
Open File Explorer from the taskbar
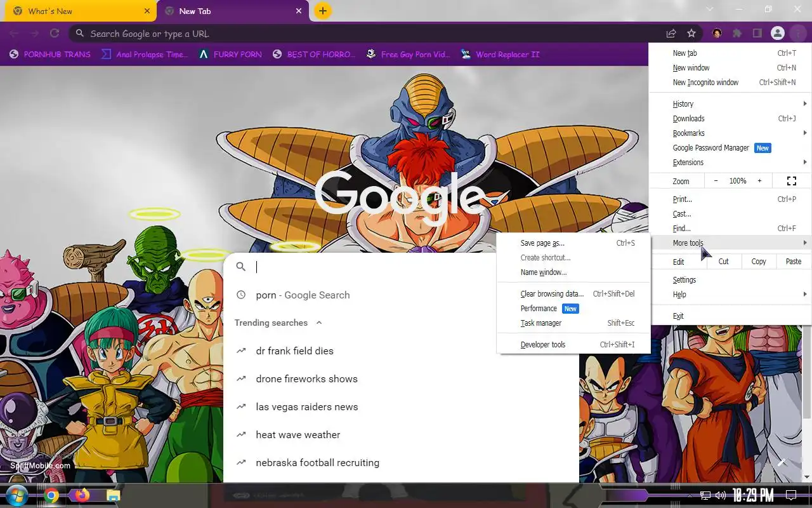click(x=113, y=496)
